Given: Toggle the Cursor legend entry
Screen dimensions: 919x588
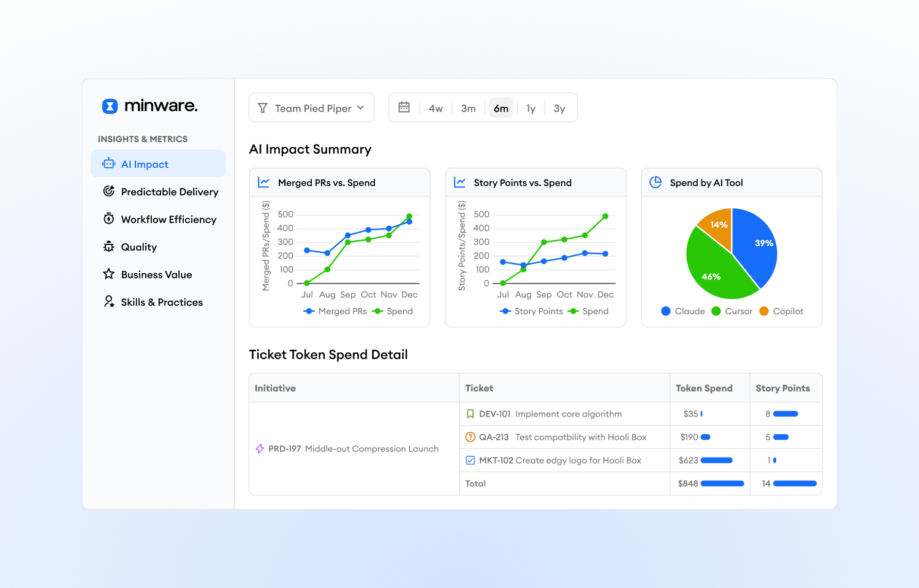Looking at the screenshot, I should pyautogui.click(x=732, y=311).
